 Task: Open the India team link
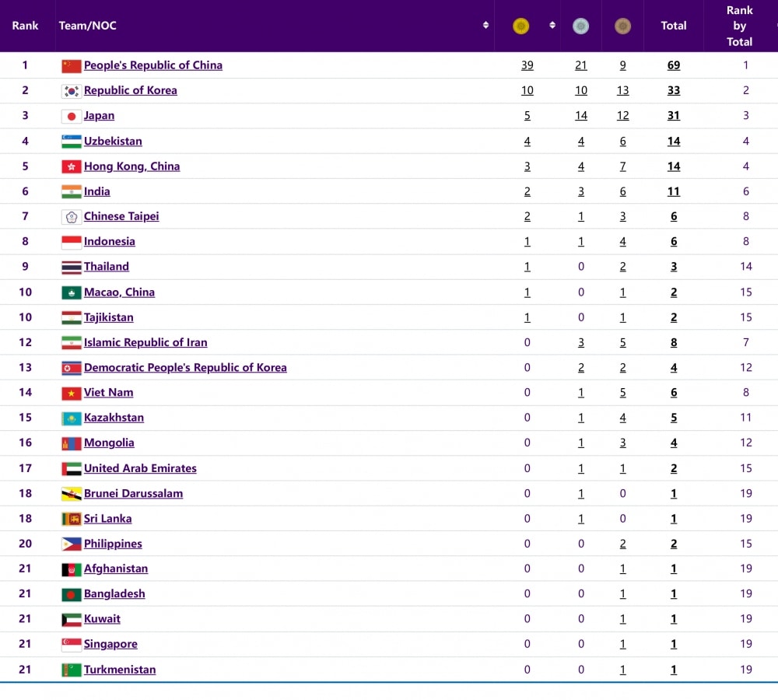[96, 191]
